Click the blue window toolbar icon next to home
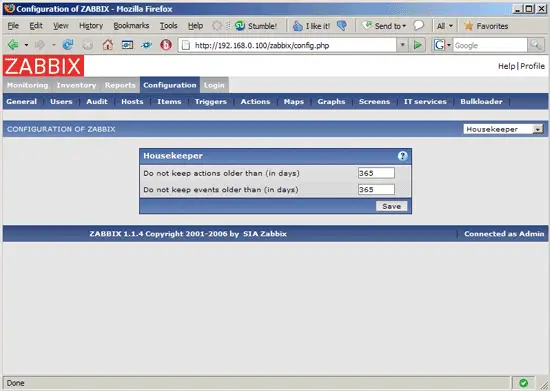The height and width of the screenshot is (391, 550). [x=127, y=45]
